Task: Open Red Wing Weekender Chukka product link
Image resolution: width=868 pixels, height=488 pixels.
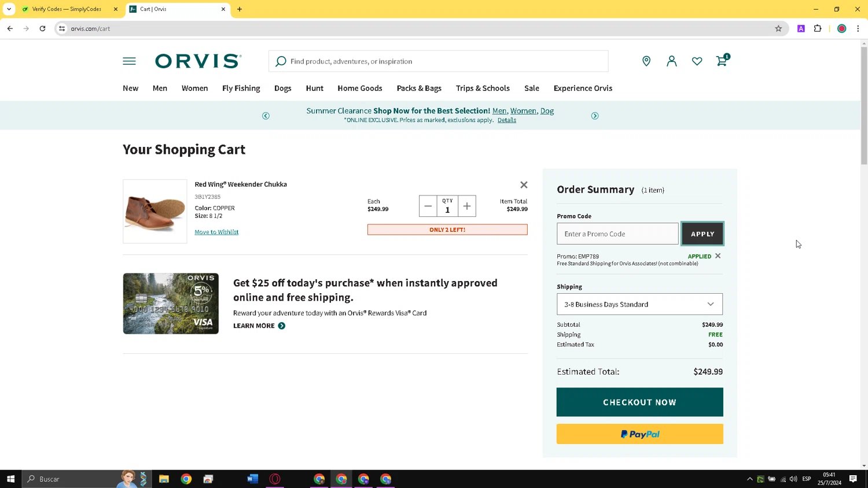Action: click(x=241, y=184)
